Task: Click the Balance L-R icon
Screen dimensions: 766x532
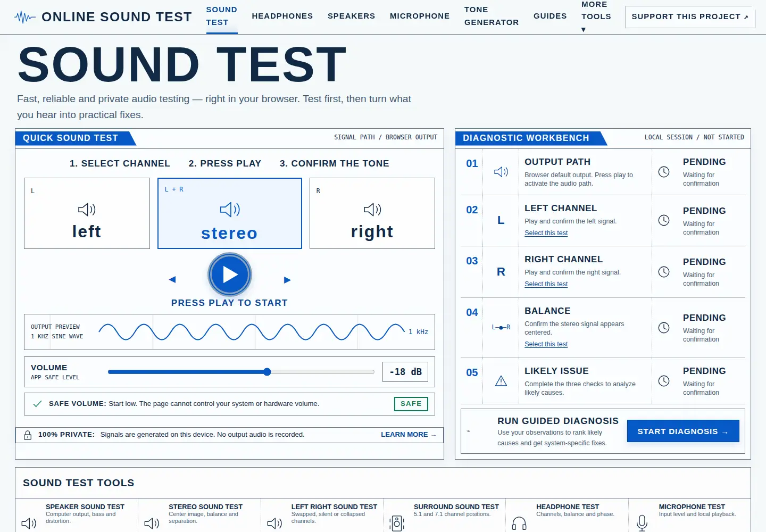Action: pyautogui.click(x=501, y=327)
